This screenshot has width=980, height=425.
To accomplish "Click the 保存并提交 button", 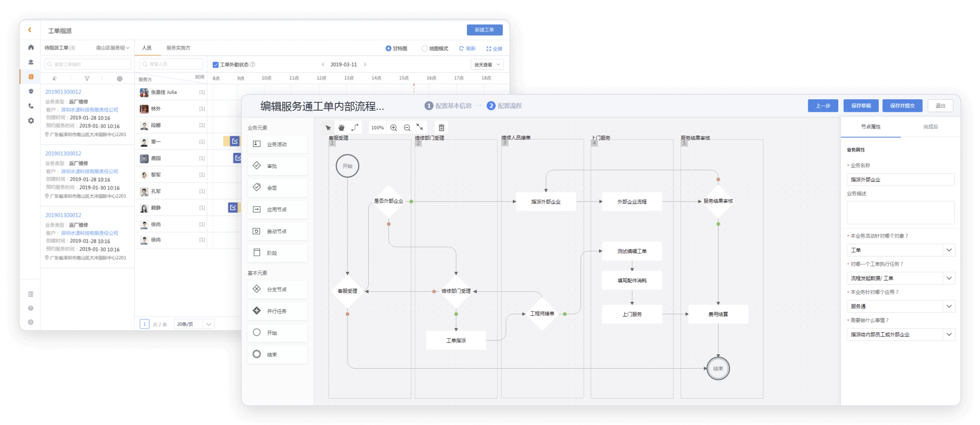I will pos(902,105).
